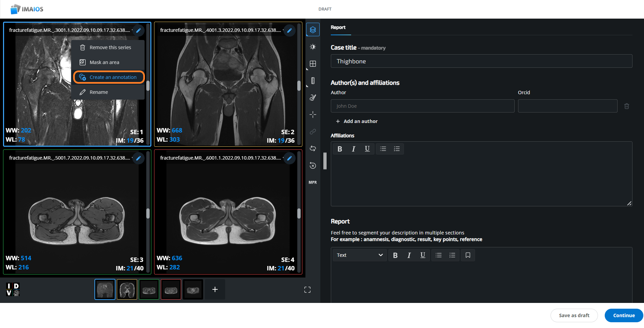Choose Rename from context menu
This screenshot has width=644, height=328.
[x=108, y=92]
